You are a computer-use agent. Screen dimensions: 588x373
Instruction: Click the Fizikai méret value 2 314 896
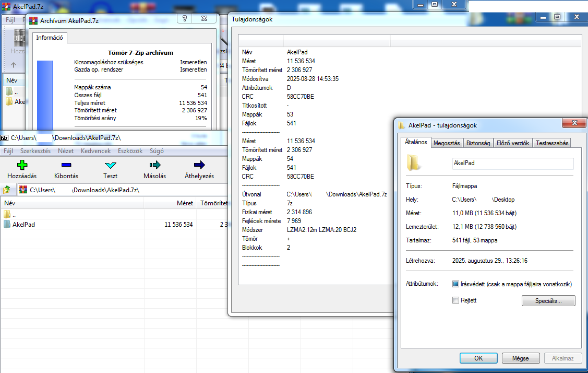299,212
